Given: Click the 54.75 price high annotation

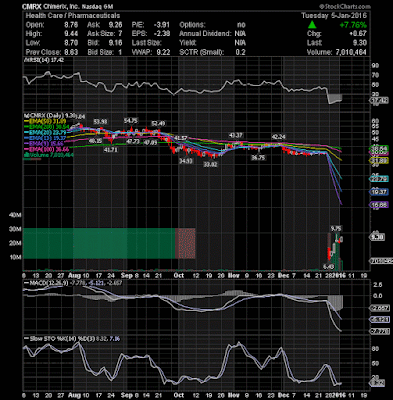Looking at the screenshot, I should (x=131, y=121).
